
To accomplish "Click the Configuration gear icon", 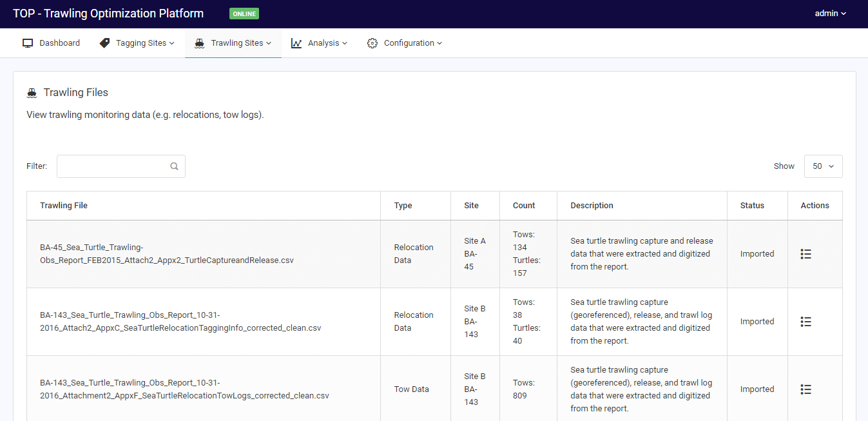I will 372,43.
